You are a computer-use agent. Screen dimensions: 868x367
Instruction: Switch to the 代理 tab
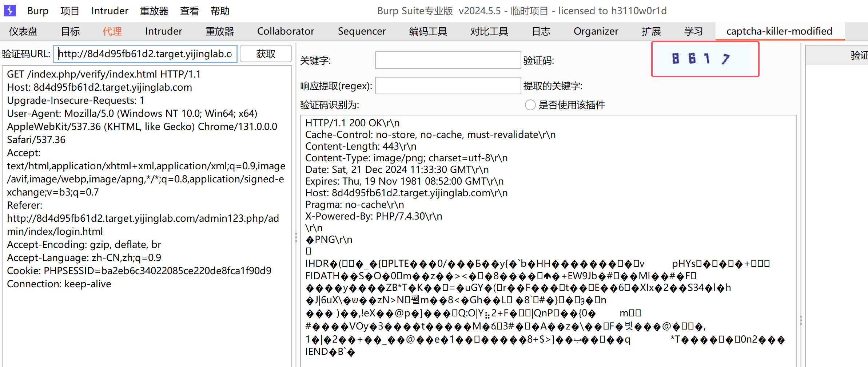point(112,31)
